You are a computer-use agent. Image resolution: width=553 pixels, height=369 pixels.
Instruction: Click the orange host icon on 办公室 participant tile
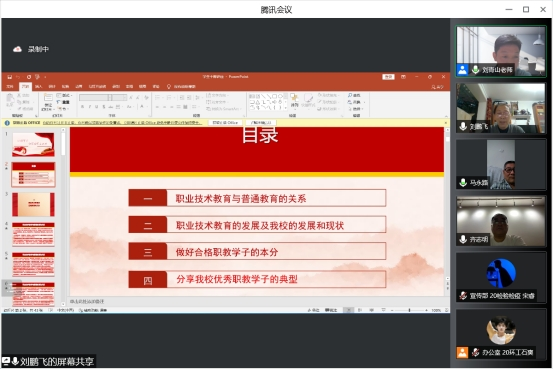coord(462,352)
